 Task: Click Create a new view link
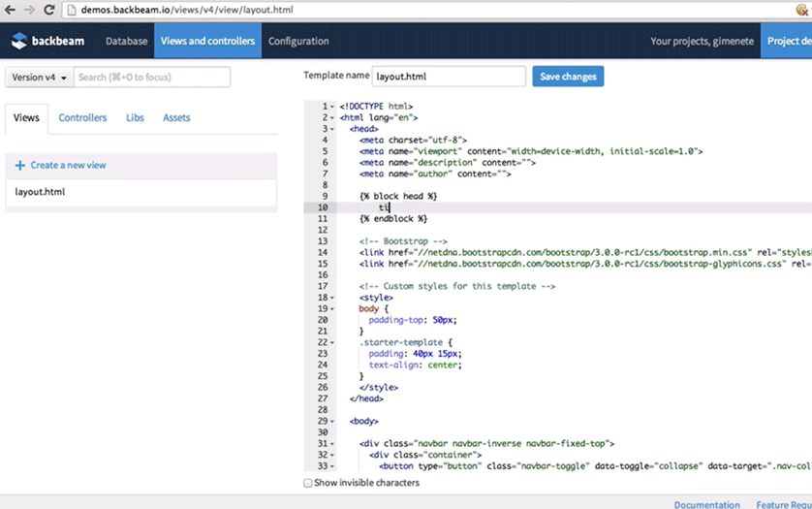tap(68, 166)
